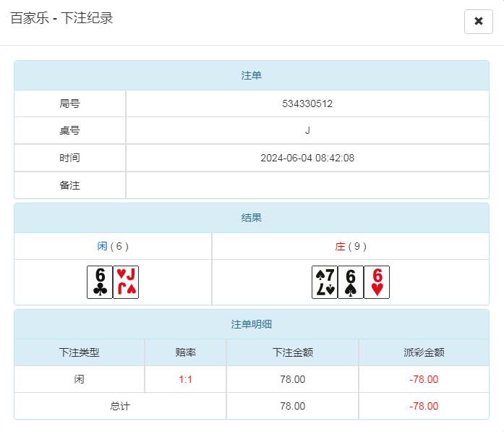Click the 结果 section header

point(252,218)
